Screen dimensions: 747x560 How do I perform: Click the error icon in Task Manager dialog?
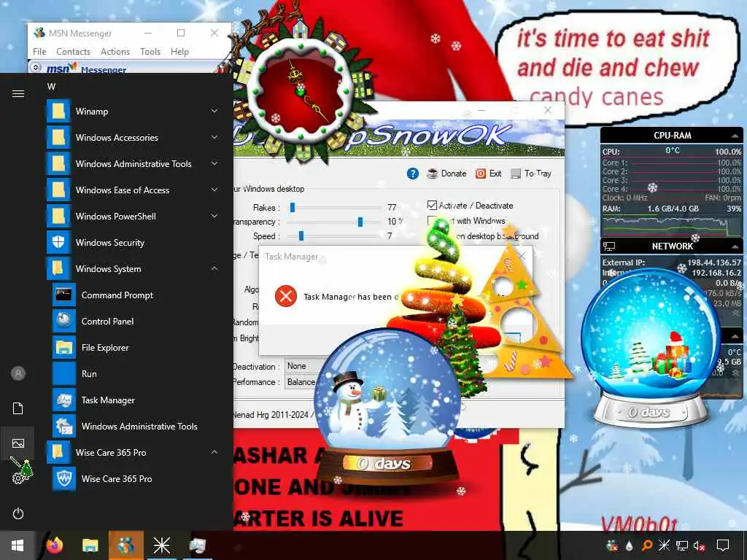pyautogui.click(x=286, y=296)
